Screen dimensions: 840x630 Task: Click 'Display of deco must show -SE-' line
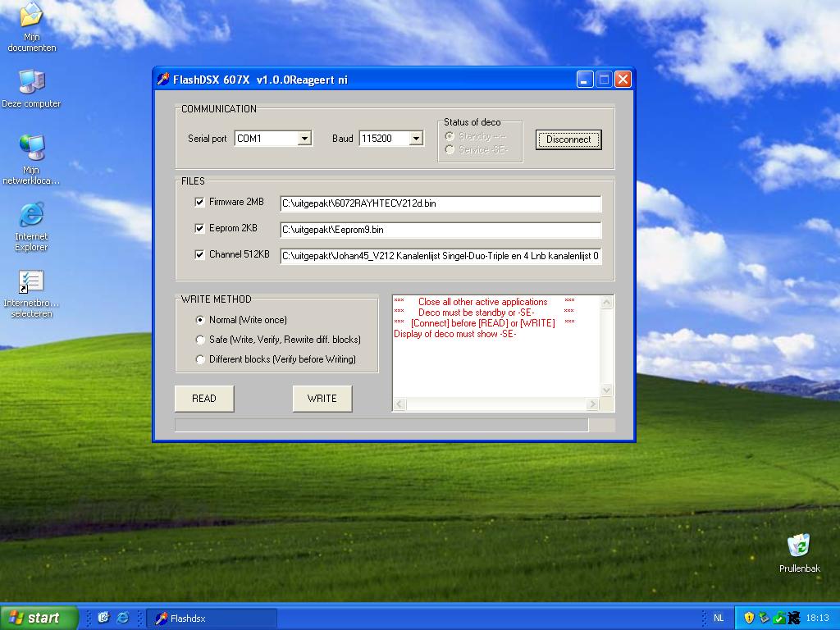[x=454, y=334]
